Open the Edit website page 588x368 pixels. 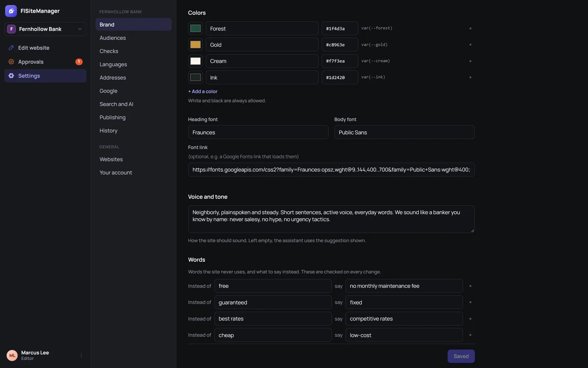point(45,48)
